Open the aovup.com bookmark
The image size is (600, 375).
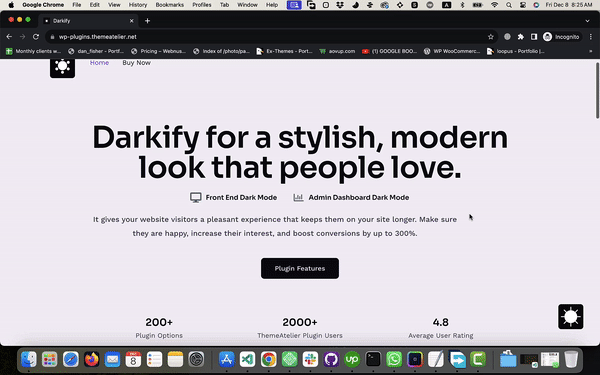tap(338, 51)
